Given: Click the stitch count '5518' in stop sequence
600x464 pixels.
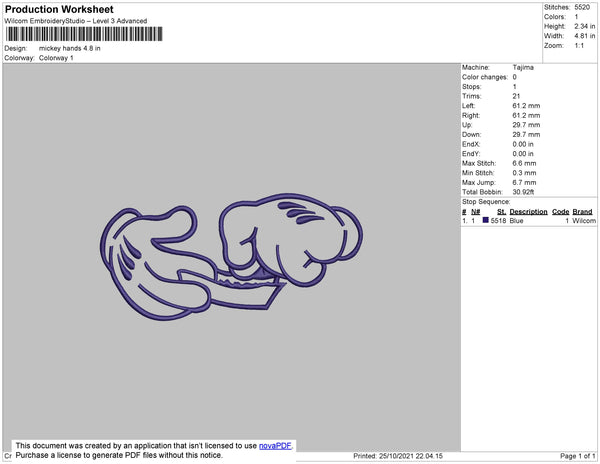Looking at the screenshot, I should pyautogui.click(x=498, y=221).
